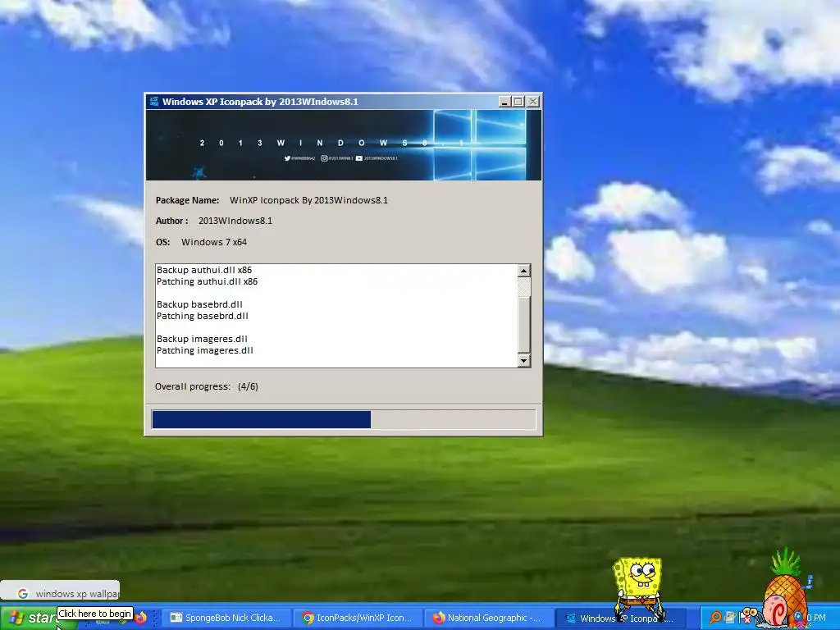The height and width of the screenshot is (630, 840).
Task: Click the author value '2013WIndows8.1'
Action: click(x=235, y=221)
